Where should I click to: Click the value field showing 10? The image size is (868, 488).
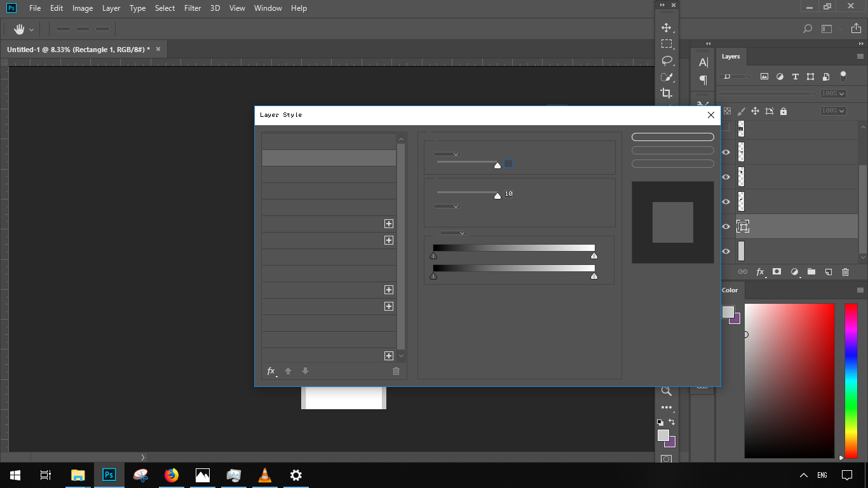pyautogui.click(x=509, y=194)
